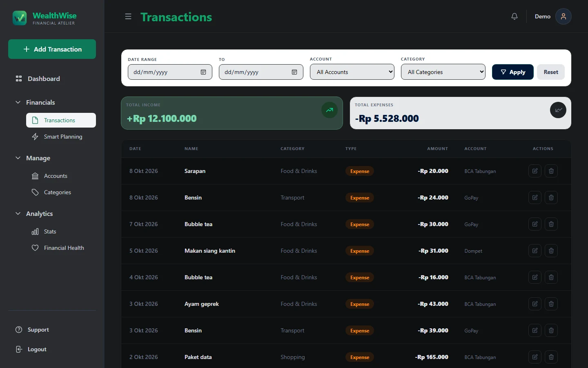Open Stats under Analytics

tap(61, 231)
